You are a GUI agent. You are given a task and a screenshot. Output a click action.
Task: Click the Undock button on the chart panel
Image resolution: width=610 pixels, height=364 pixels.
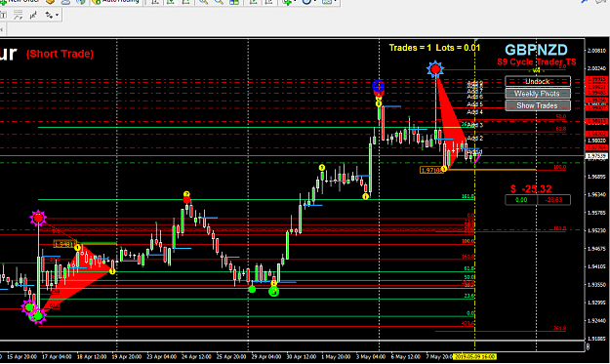pos(538,81)
